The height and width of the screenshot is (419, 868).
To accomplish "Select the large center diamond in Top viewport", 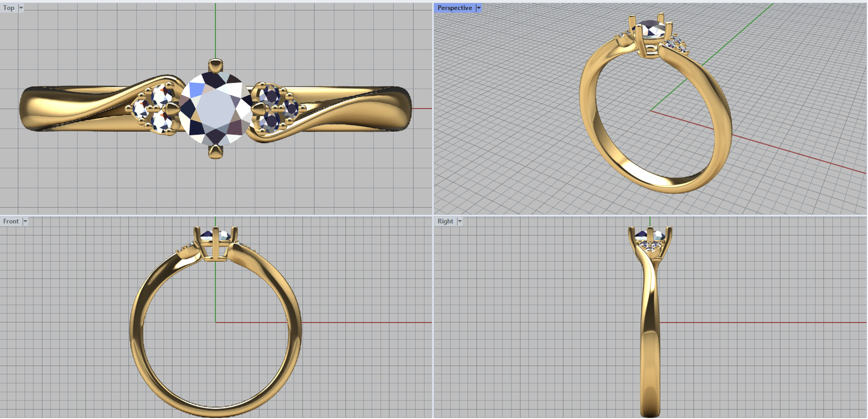I will pos(215,109).
